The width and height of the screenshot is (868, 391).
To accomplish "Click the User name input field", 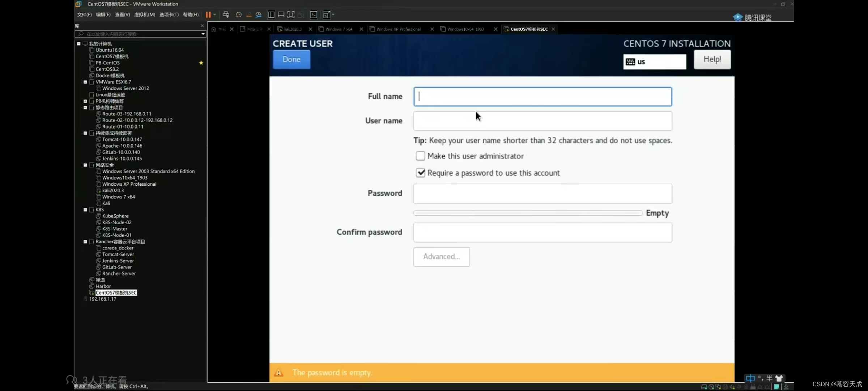I will (x=542, y=121).
